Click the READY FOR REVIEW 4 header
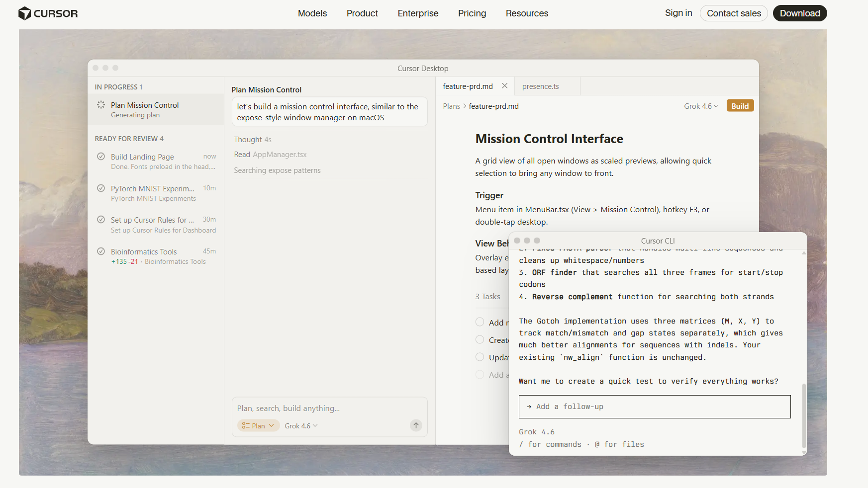868x488 pixels. point(129,139)
